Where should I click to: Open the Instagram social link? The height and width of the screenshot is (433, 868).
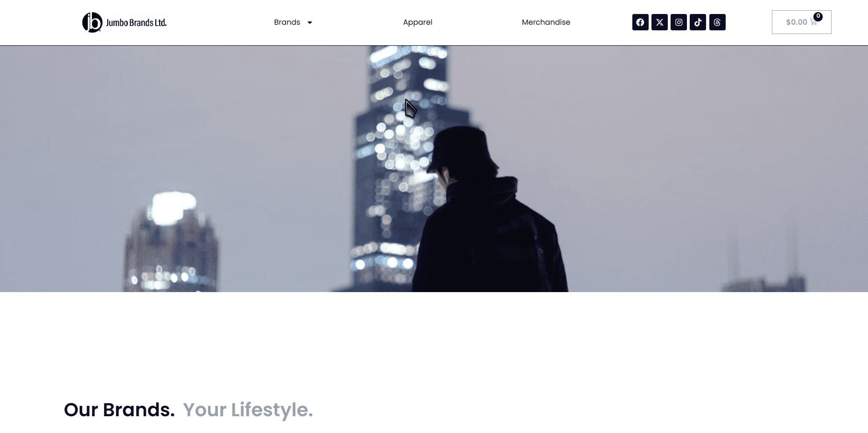point(679,22)
